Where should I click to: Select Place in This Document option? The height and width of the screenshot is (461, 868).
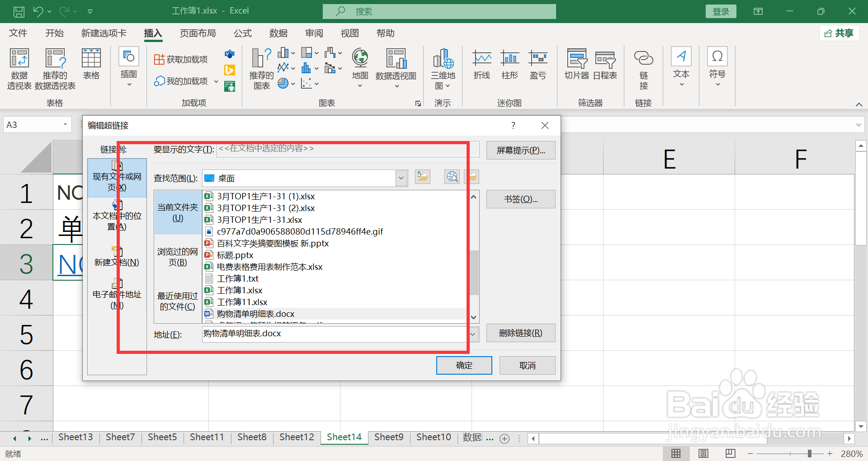117,216
